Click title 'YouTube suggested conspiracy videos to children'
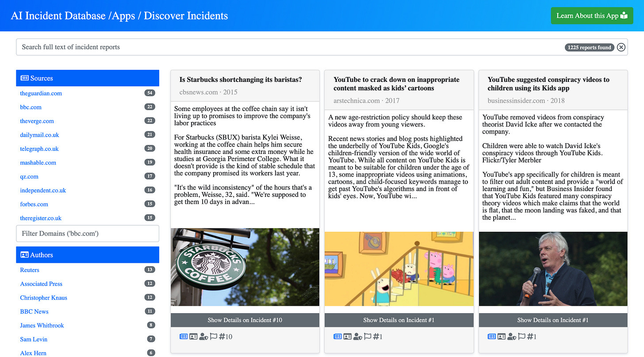This screenshot has height=357, width=644. pyautogui.click(x=548, y=84)
